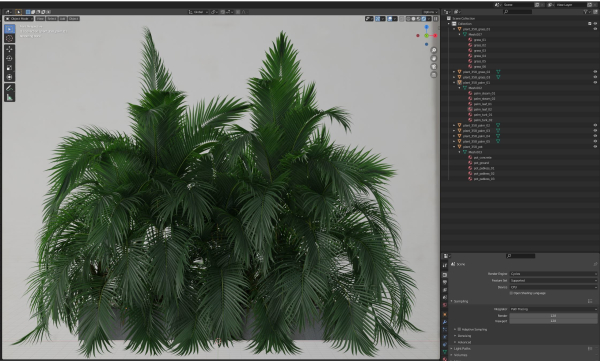Toggle Collection exclude-from-view-layer checkbox
Screen dimensions: 600x361
click(590, 23)
